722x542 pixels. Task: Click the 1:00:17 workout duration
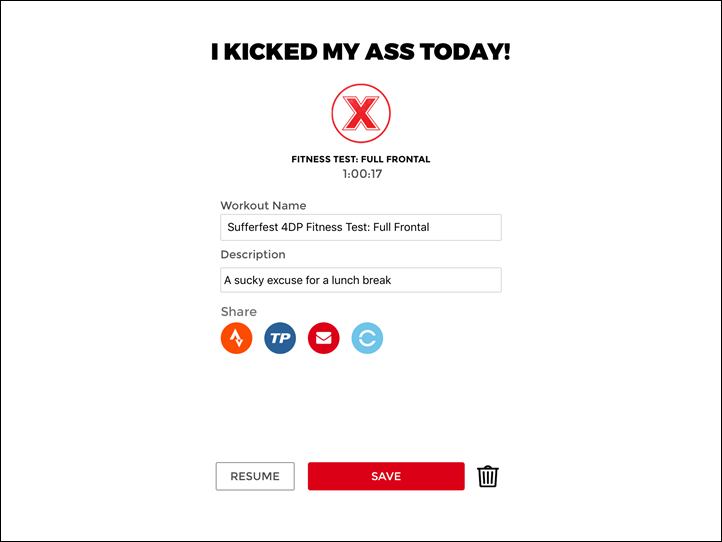point(362,174)
